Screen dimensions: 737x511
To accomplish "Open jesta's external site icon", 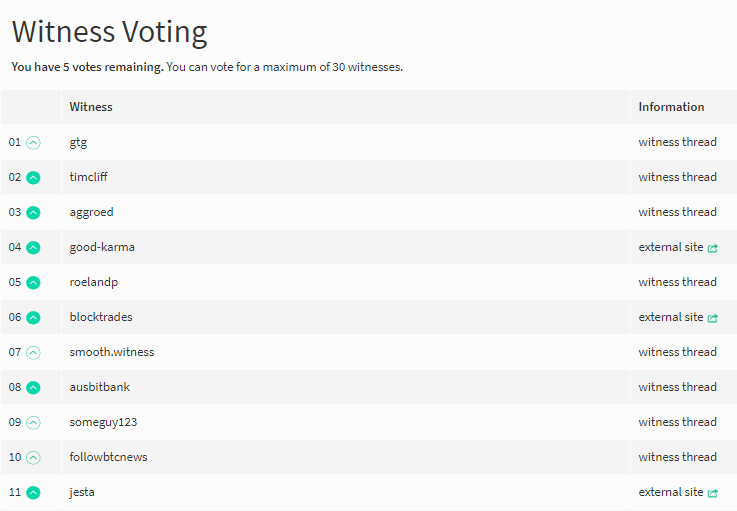I will [713, 493].
